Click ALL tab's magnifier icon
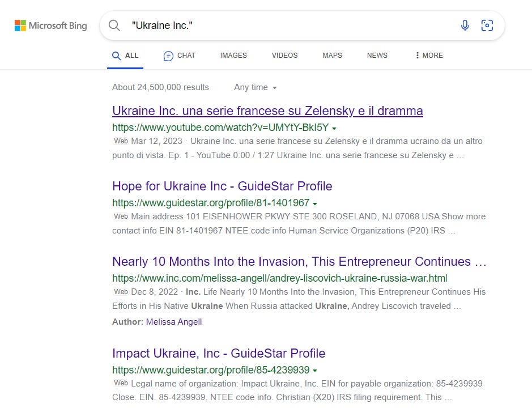The height and width of the screenshot is (412, 532). [116, 56]
